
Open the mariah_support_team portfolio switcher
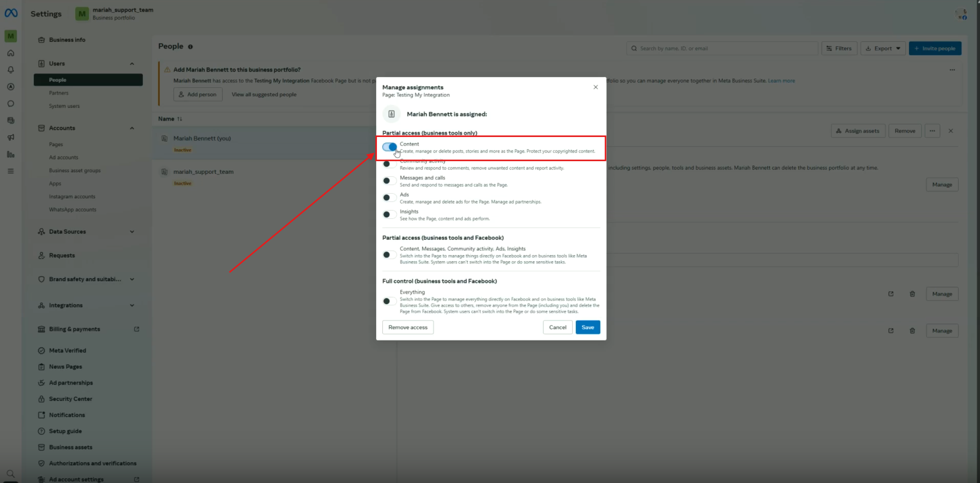coord(114,14)
